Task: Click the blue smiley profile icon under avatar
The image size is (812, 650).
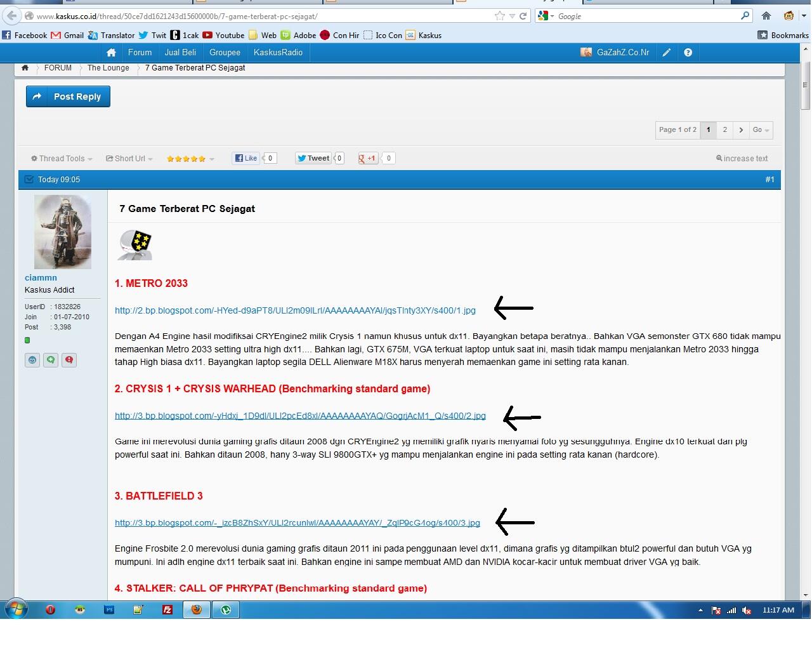Action: 32,360
